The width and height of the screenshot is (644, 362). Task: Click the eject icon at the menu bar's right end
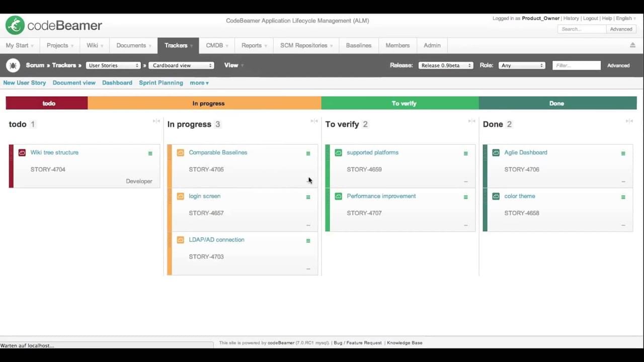pos(632,45)
